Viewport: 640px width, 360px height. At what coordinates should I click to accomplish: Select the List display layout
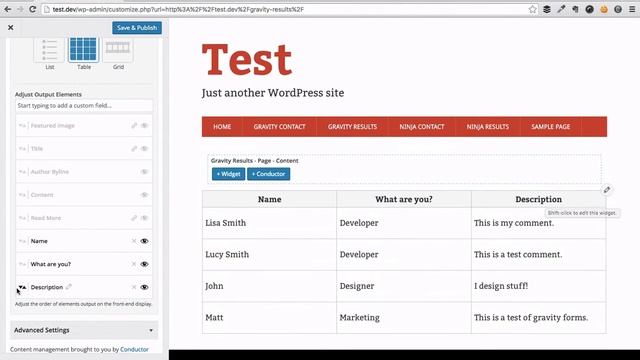coord(49,50)
